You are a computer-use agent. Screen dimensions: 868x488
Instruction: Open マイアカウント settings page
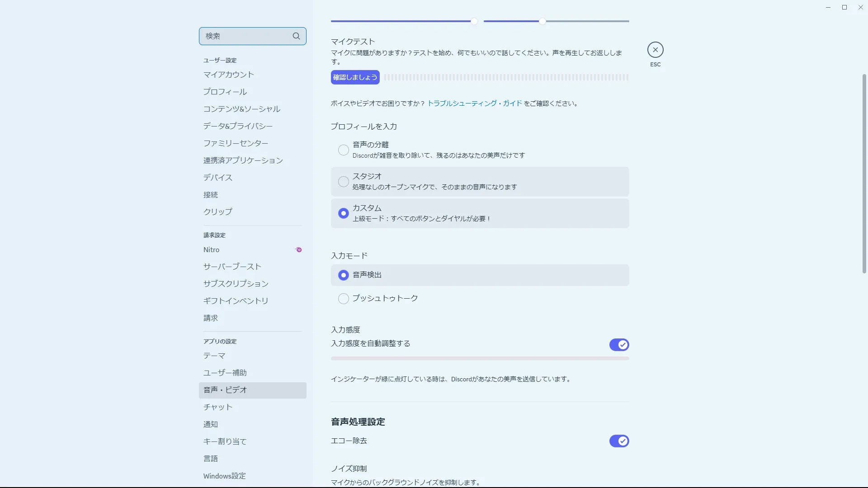pyautogui.click(x=229, y=75)
